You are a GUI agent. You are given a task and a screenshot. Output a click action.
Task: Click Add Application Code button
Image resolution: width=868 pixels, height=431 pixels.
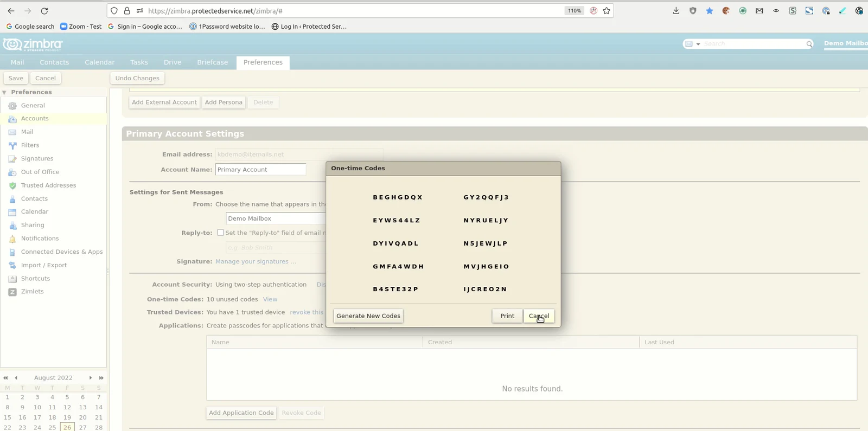point(241,413)
